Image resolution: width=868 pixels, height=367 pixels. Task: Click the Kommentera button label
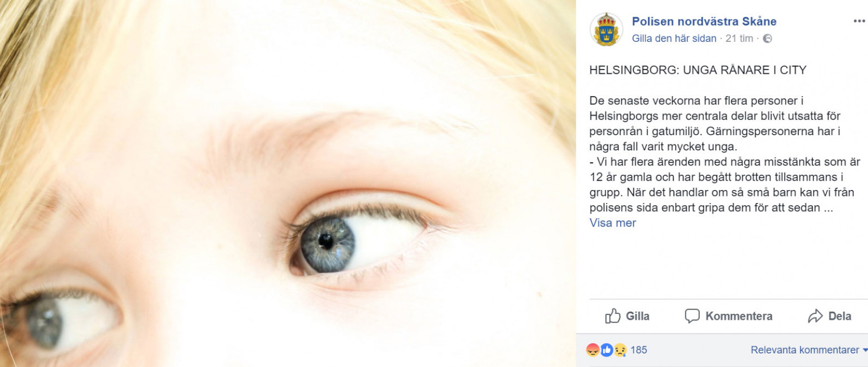[x=739, y=316]
